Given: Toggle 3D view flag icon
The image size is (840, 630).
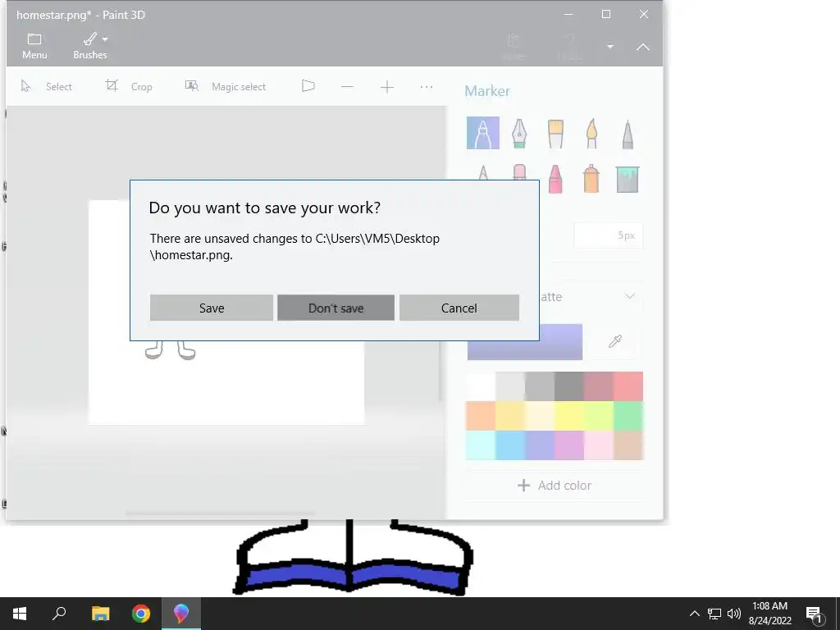Looking at the screenshot, I should 308,86.
